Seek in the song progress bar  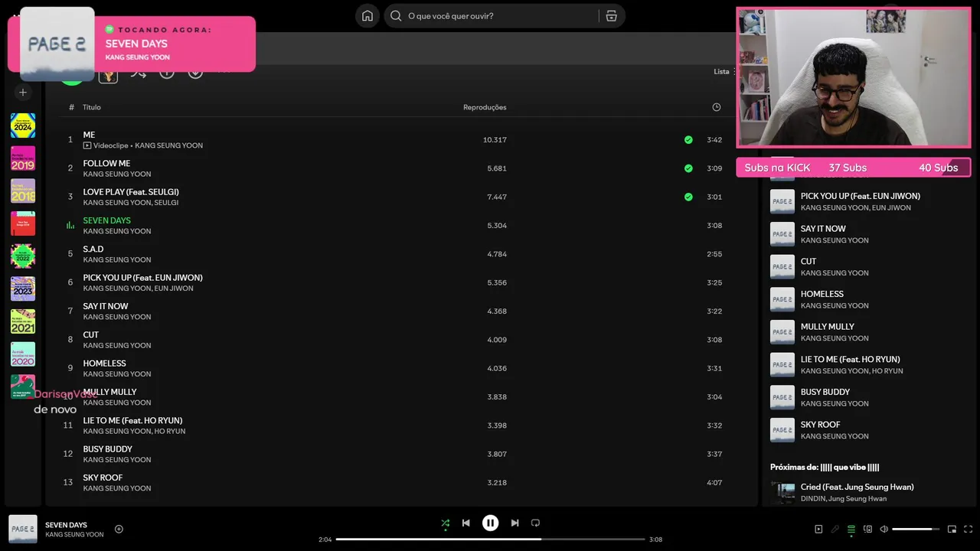[x=490, y=539]
